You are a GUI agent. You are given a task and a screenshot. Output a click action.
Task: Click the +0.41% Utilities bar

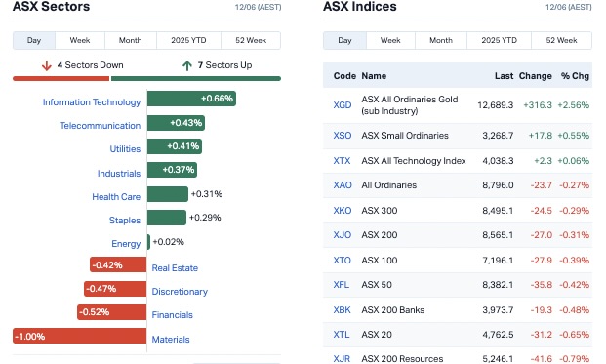tap(175, 146)
